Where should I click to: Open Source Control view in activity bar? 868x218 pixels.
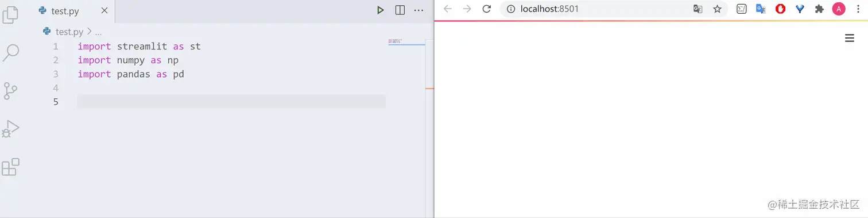tap(10, 91)
